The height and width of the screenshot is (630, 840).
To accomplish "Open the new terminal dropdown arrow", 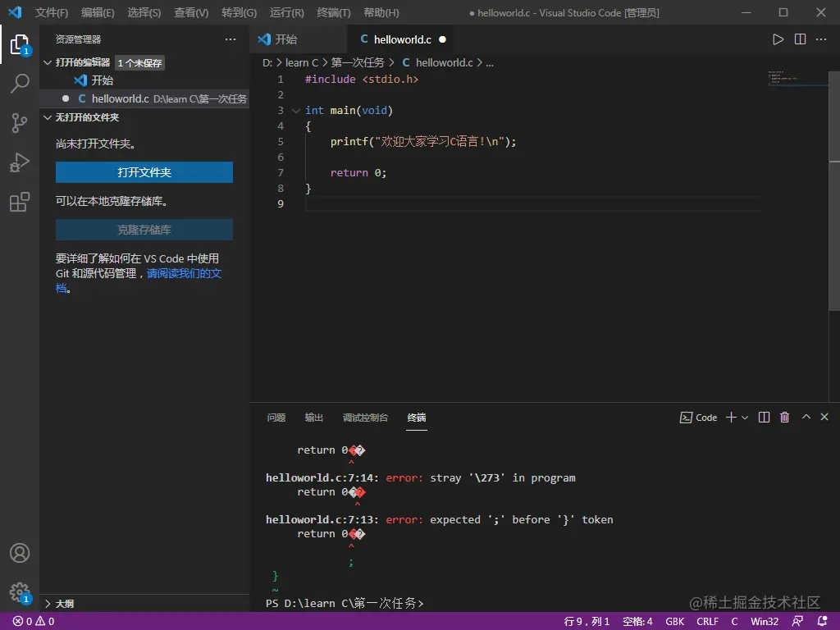I will point(745,418).
